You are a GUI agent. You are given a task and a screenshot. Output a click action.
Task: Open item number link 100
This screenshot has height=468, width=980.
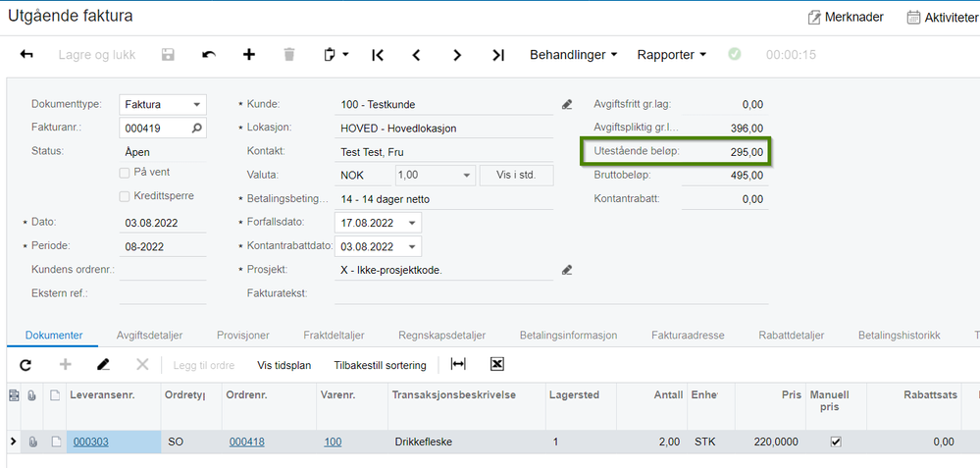[x=334, y=442]
